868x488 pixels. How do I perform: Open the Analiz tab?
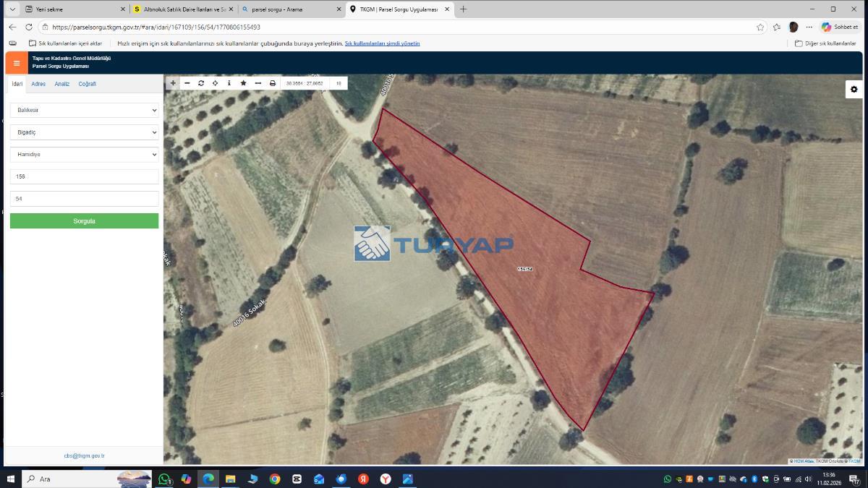[62, 84]
